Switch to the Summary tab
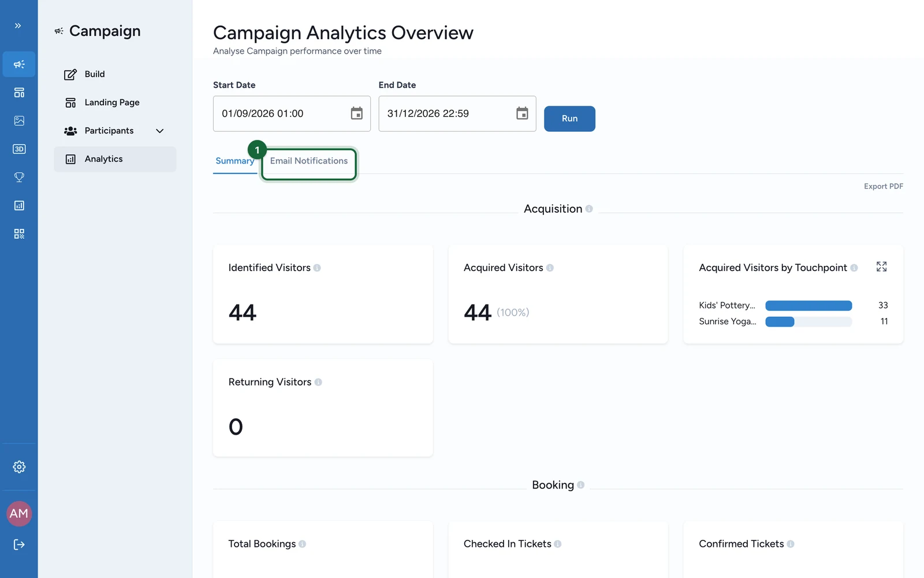The width and height of the screenshot is (924, 578). pos(234,161)
